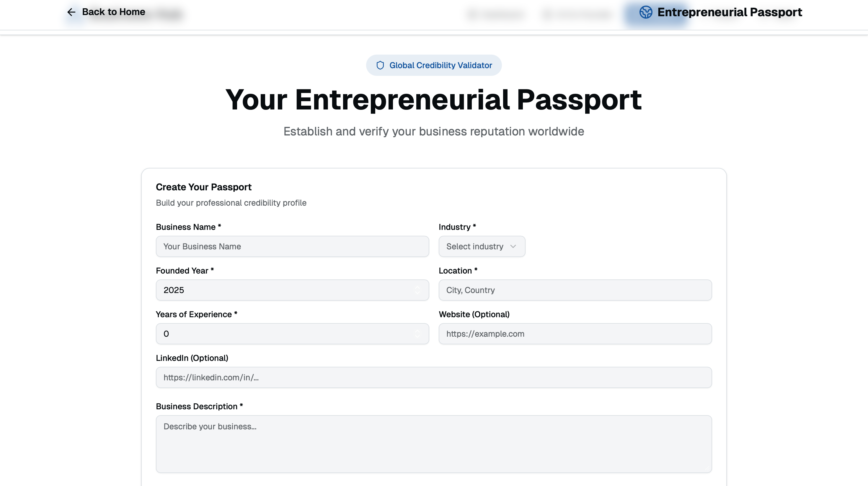Image resolution: width=868 pixels, height=486 pixels.
Task: Open the Years of Experience value selector
Action: click(x=292, y=333)
